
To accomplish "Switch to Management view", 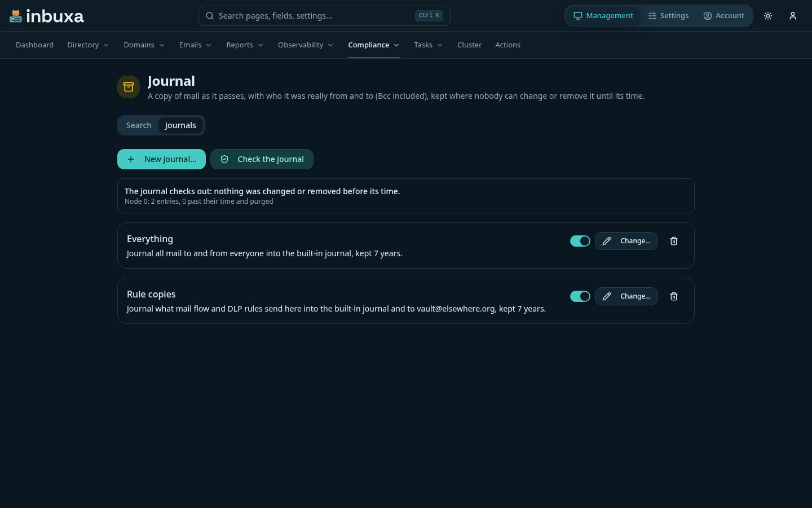I will [x=603, y=16].
